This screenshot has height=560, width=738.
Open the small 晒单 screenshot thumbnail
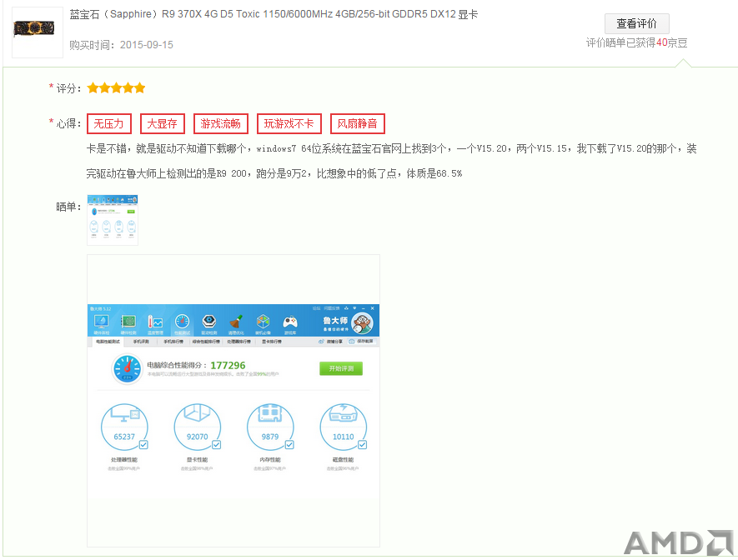(113, 219)
